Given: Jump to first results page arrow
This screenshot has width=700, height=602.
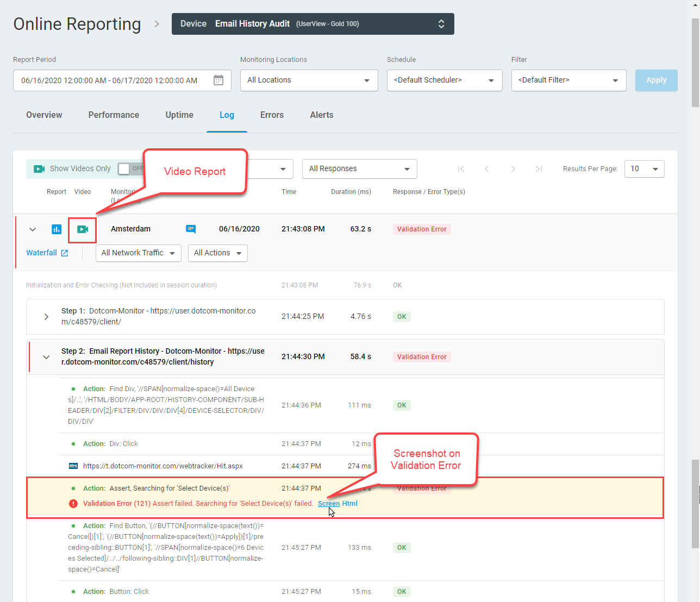Looking at the screenshot, I should point(461,169).
